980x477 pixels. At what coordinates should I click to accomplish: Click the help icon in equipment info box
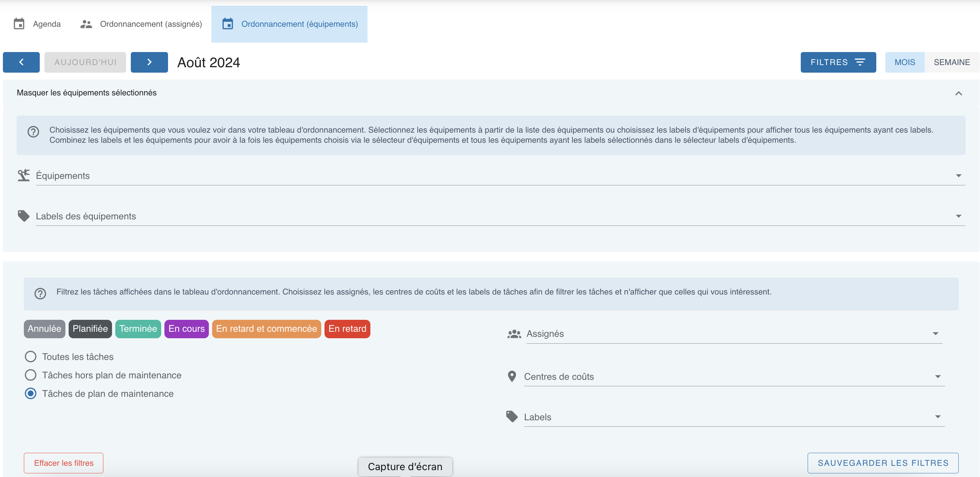34,132
